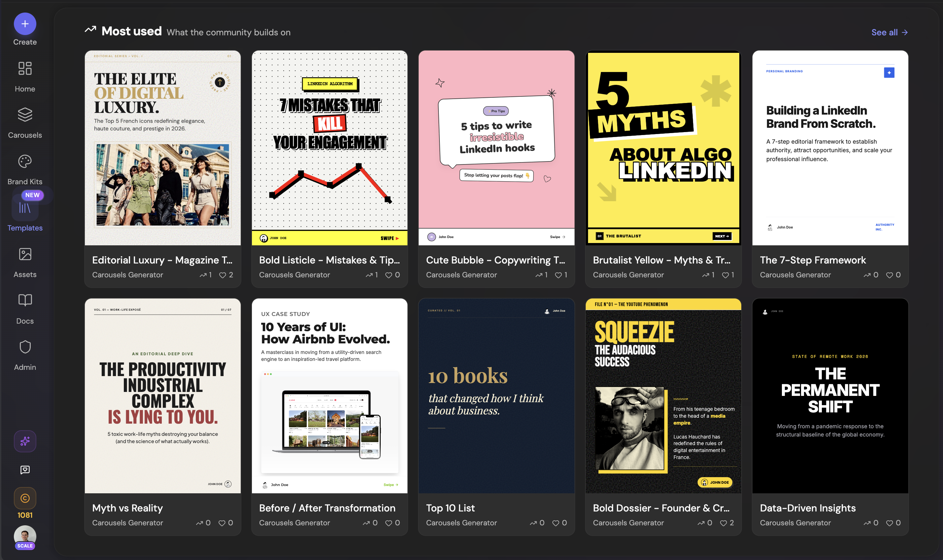Open Brutalist Yellow template thumbnail

pos(663,148)
